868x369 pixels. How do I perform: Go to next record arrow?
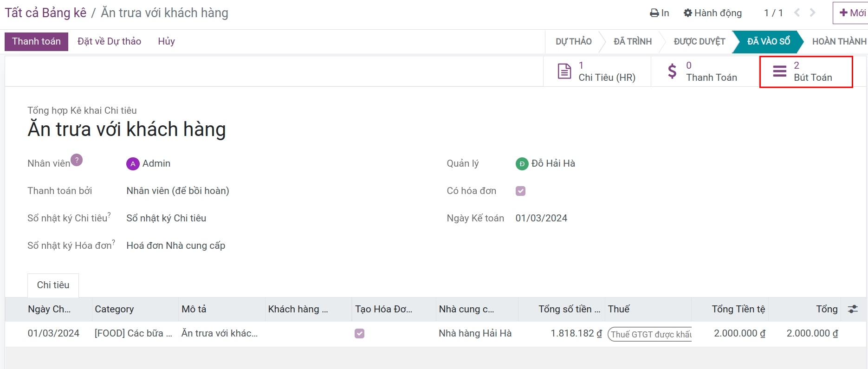point(812,13)
